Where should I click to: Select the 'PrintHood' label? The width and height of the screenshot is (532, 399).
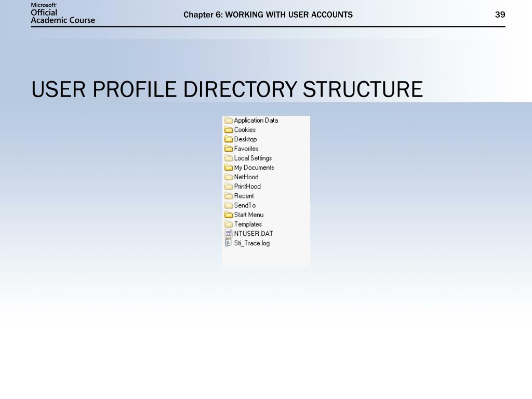[247, 187]
